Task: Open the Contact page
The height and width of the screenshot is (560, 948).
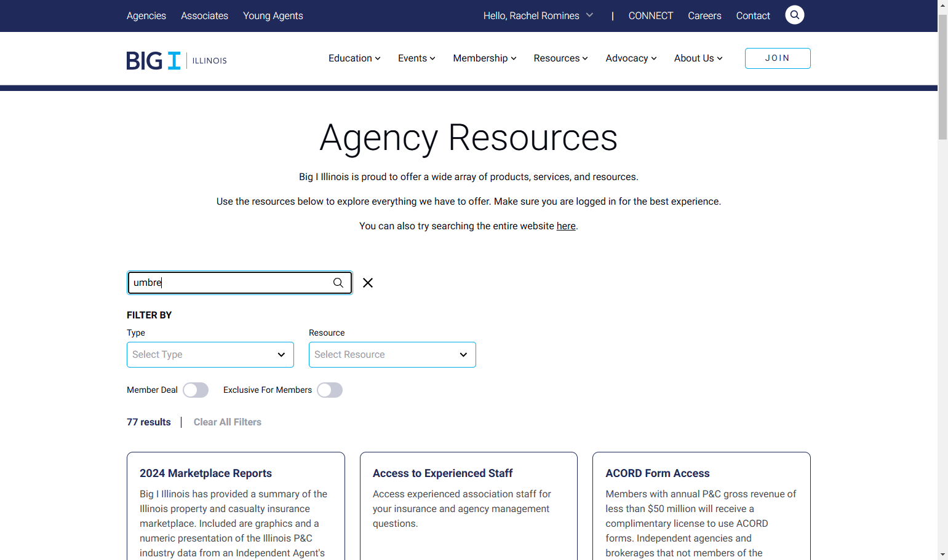Action: coord(753,15)
